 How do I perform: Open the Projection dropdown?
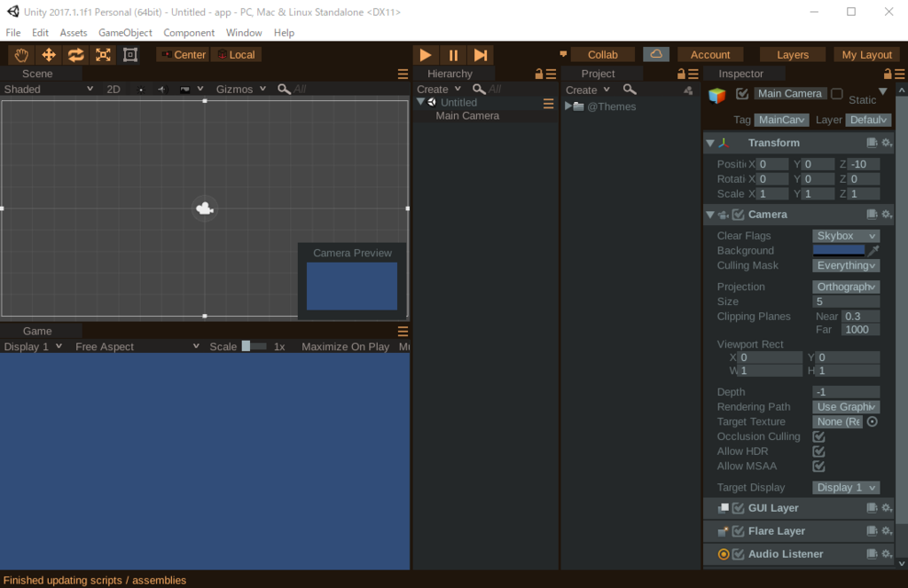(846, 286)
